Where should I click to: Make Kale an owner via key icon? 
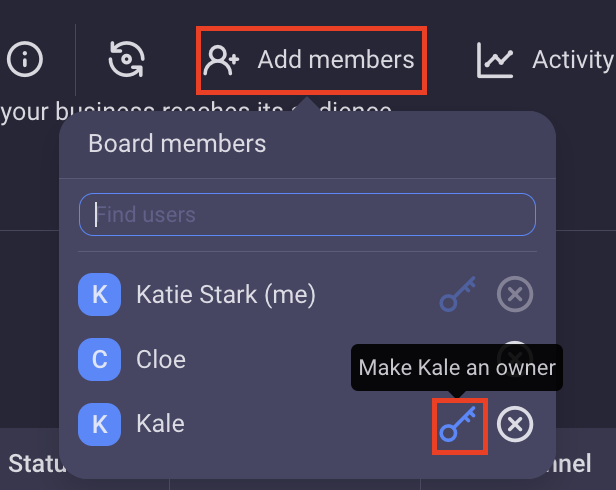point(459,425)
